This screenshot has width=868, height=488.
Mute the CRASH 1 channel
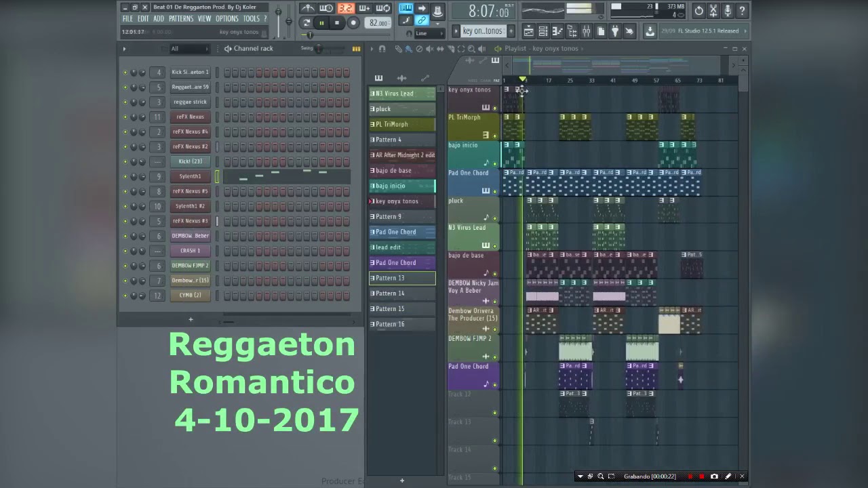pos(125,251)
